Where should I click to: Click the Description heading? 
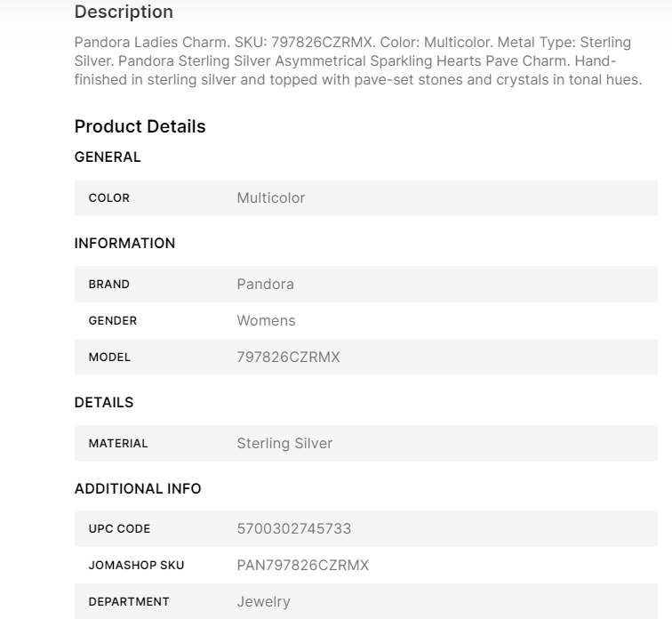coord(124,12)
